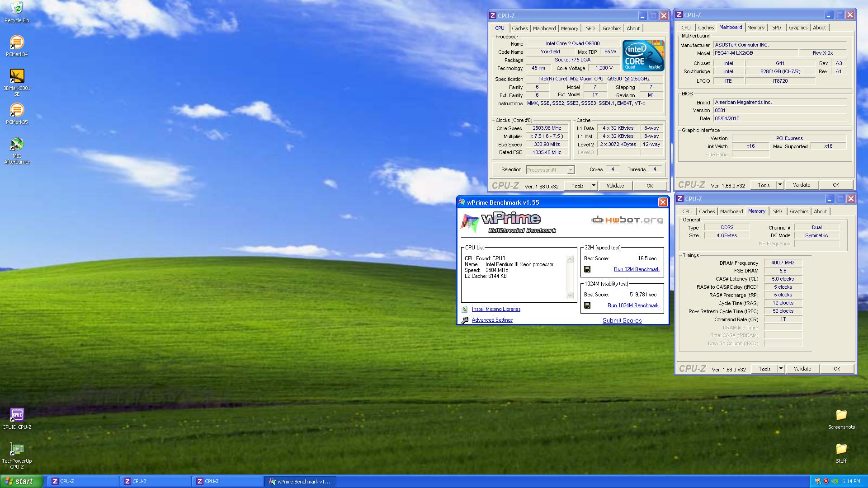Click the Name field Intel Core 2 Quad Q9300
This screenshot has width=868, height=488.
[x=572, y=44]
